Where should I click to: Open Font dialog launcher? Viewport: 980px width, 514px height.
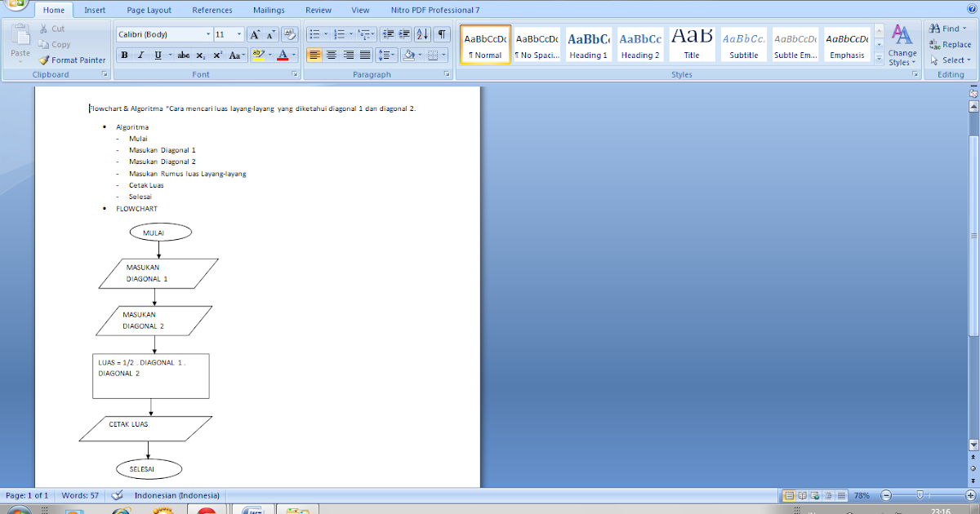coord(295,74)
